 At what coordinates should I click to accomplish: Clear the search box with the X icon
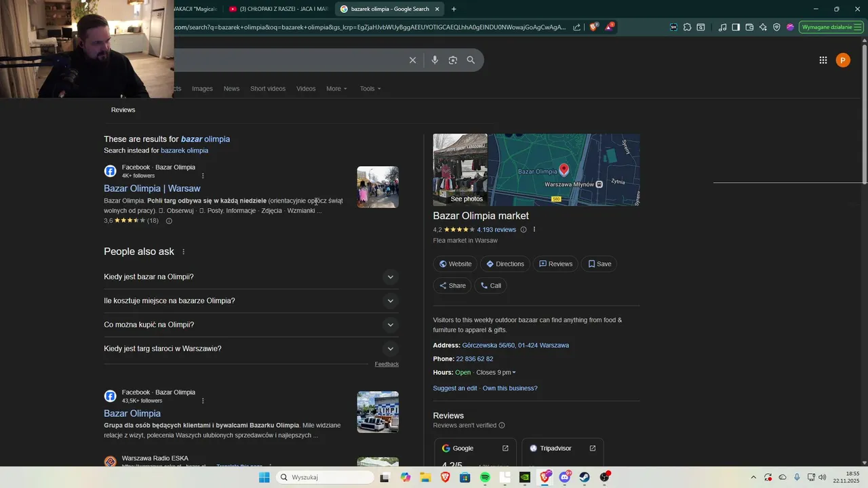pos(412,60)
